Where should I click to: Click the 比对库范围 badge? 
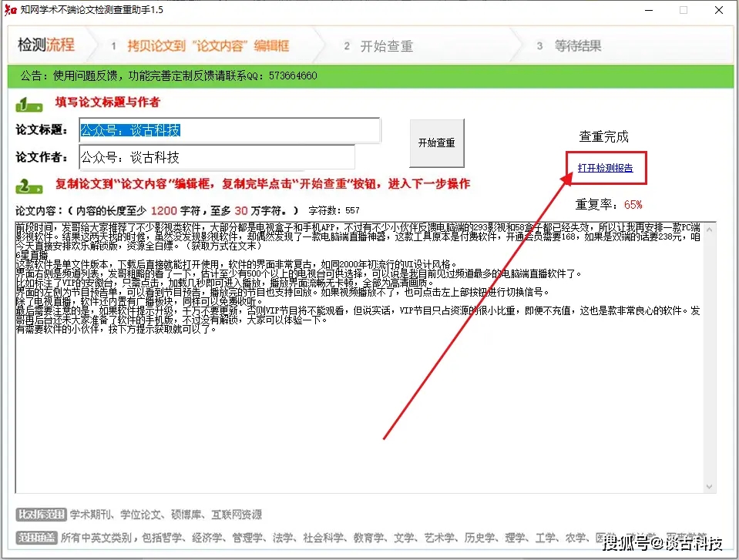[x=41, y=515]
